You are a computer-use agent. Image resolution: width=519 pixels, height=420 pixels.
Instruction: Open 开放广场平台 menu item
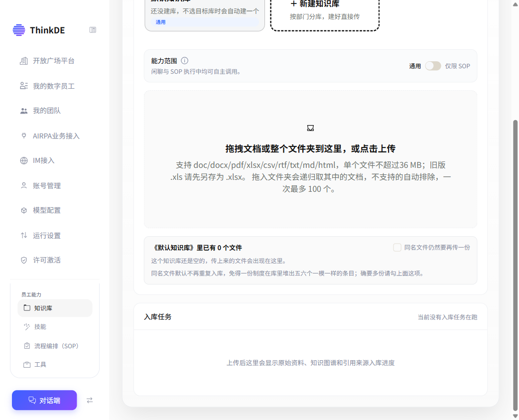(x=55, y=61)
